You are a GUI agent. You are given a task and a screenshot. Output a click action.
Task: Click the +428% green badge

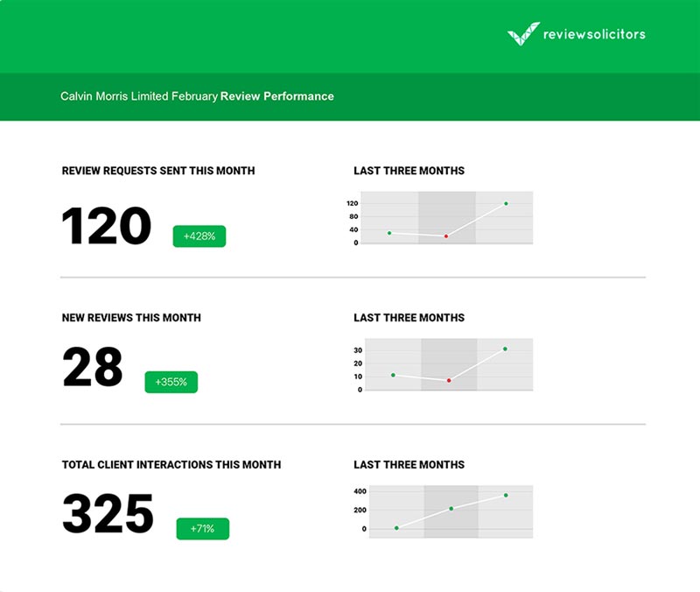click(x=199, y=236)
